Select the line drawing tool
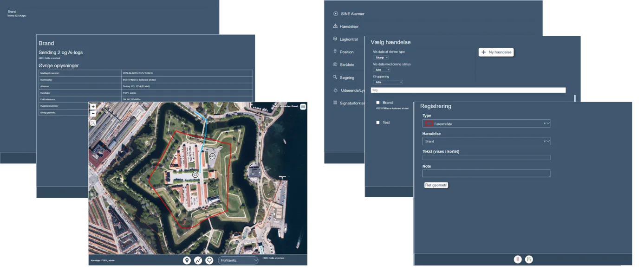 198,260
